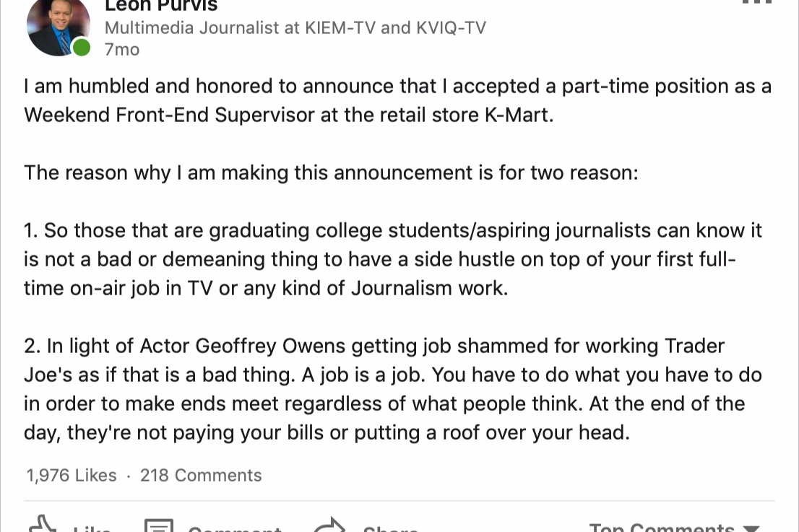Open the Leon Purvis name link
The height and width of the screenshot is (532, 799).
click(x=161, y=6)
